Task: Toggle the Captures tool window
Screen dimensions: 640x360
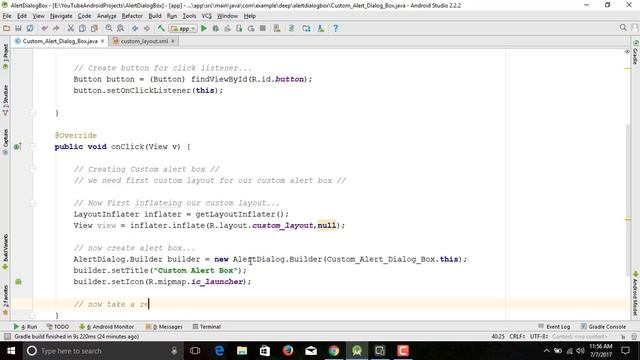Action: click(x=5, y=142)
